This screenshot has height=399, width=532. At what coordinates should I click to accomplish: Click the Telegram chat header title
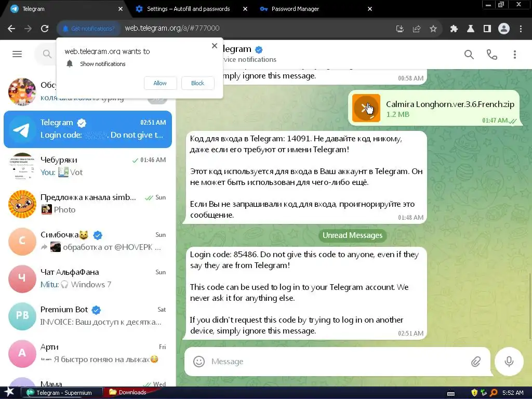237,49
